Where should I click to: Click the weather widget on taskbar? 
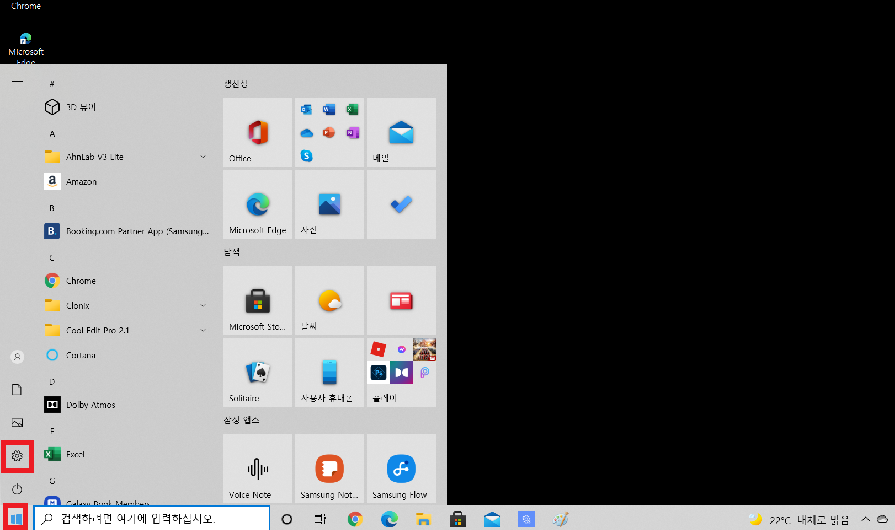point(799,520)
